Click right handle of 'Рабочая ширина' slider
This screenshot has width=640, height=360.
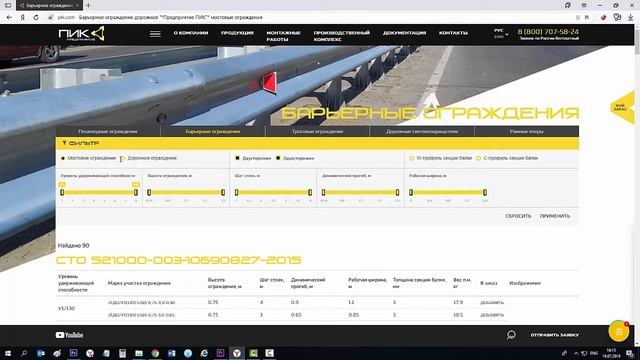485,192
